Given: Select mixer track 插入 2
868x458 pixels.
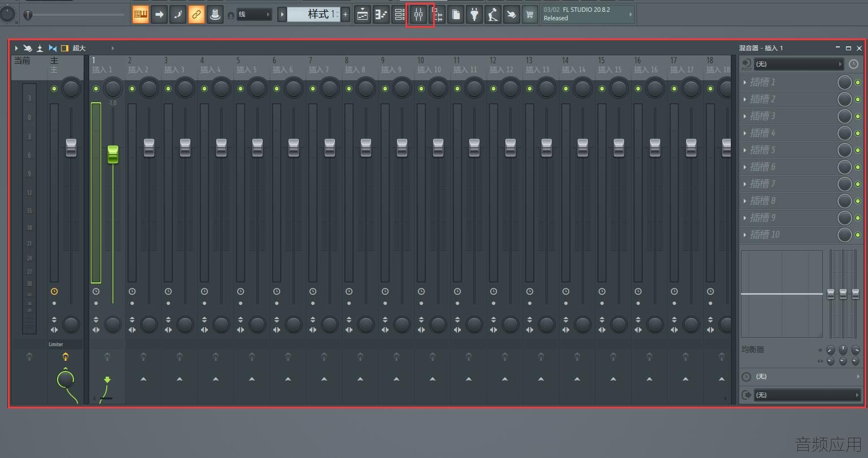Looking at the screenshot, I should click(138, 69).
